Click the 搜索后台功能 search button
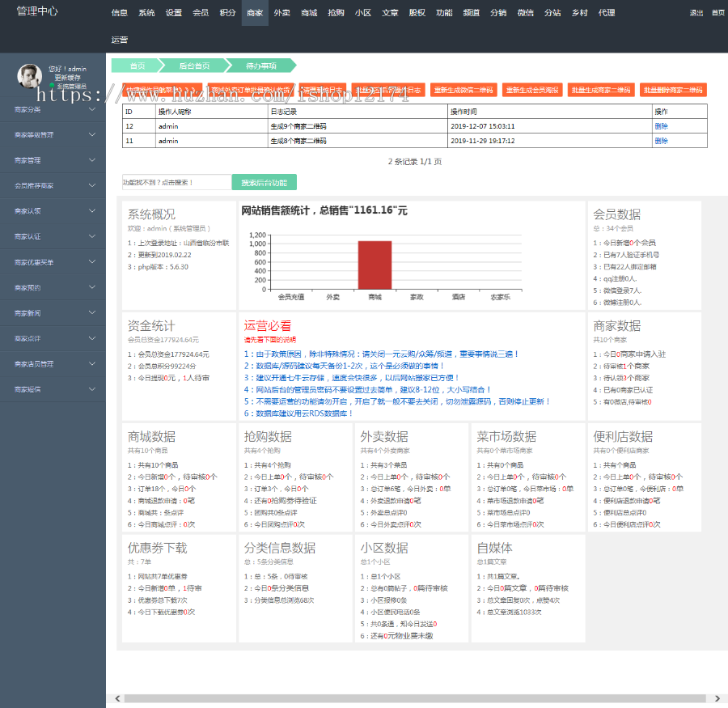This screenshot has height=708, width=728. 265,183
